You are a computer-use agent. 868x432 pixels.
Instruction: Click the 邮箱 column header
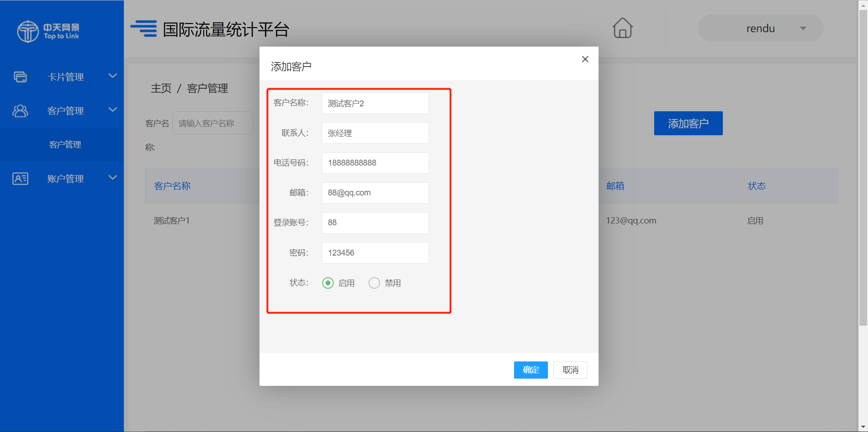(x=615, y=186)
